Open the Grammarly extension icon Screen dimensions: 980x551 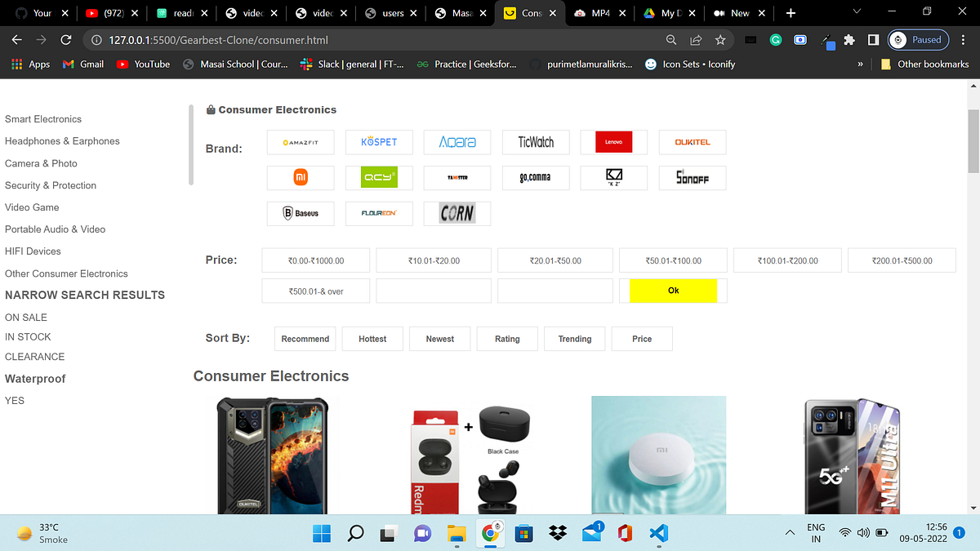pos(776,40)
